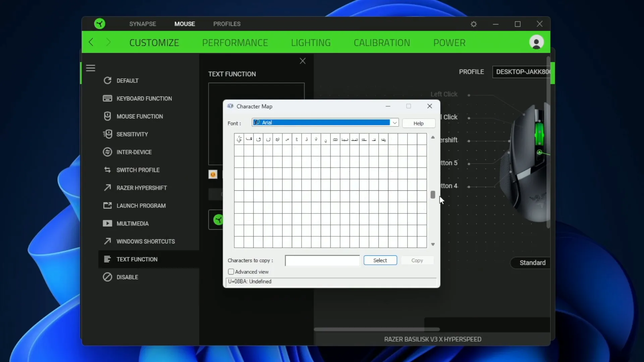Select the Left Click mouse assignment

click(x=444, y=94)
